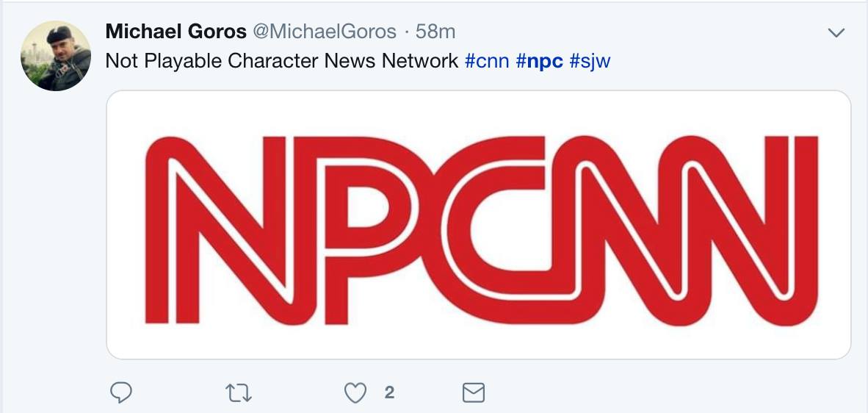Send the tweet via Direct Message envelope
Screen dimensions: 868x413
pos(474,394)
